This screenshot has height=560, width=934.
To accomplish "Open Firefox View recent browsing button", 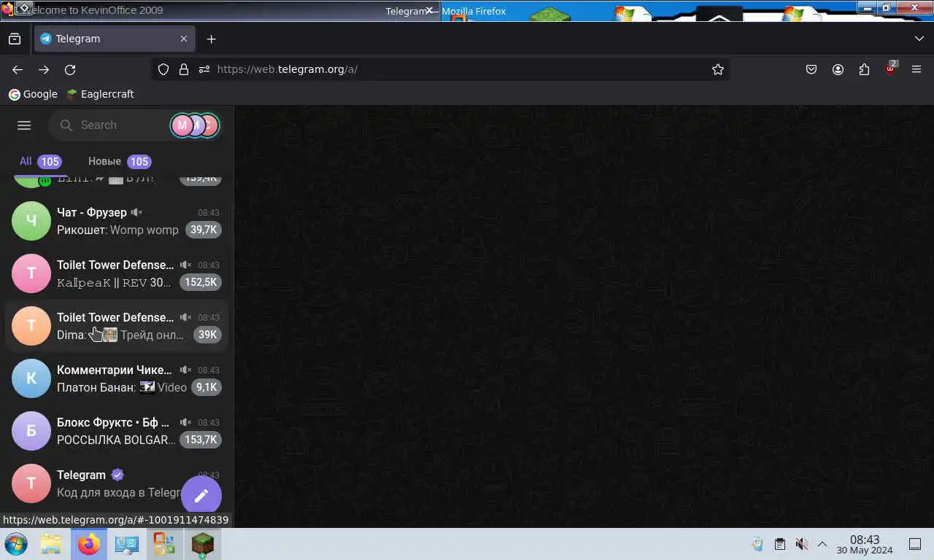I will [15, 39].
